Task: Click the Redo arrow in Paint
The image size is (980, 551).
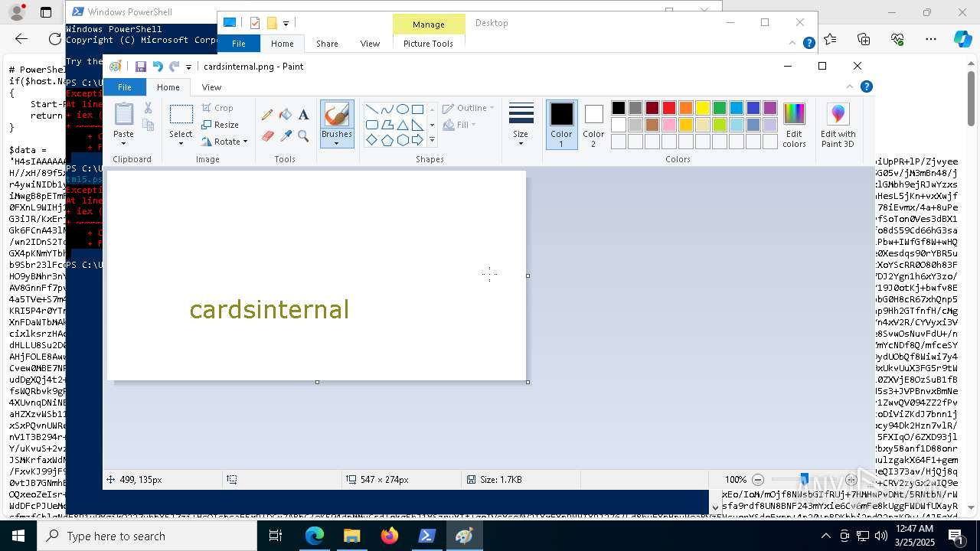Action: tap(175, 67)
